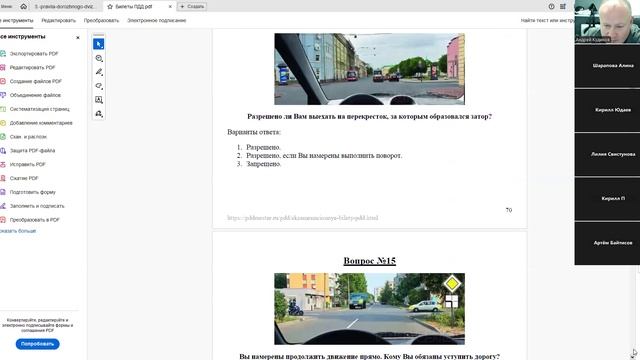Open Заполнить и подписать tool

37,206
